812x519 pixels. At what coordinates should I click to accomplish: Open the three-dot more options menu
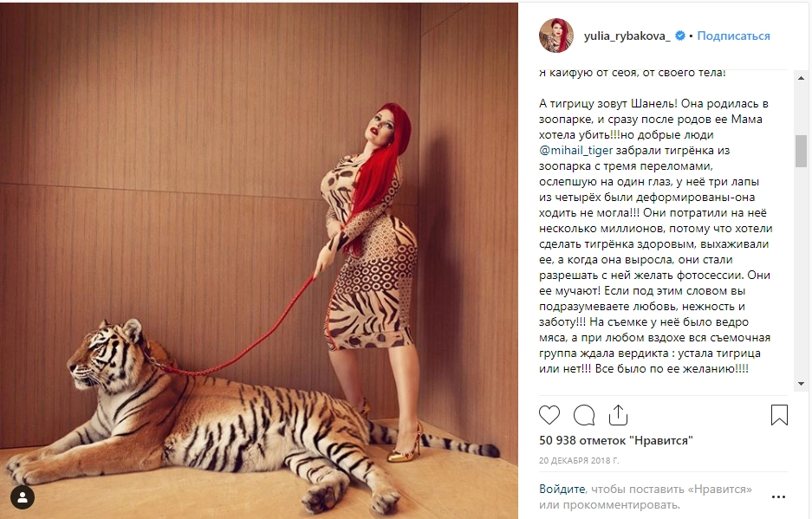click(x=779, y=497)
